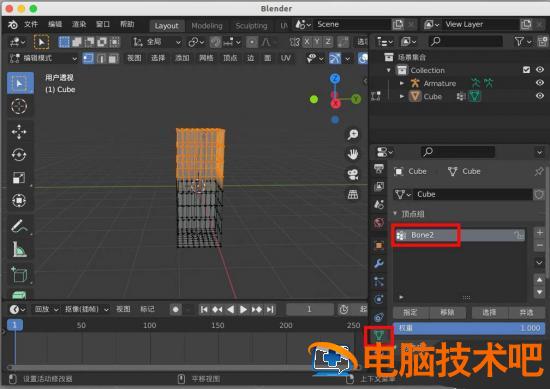Screen dimensions: 550x389
Task: Switch to the Sculpting workspace tab
Action: (251, 26)
